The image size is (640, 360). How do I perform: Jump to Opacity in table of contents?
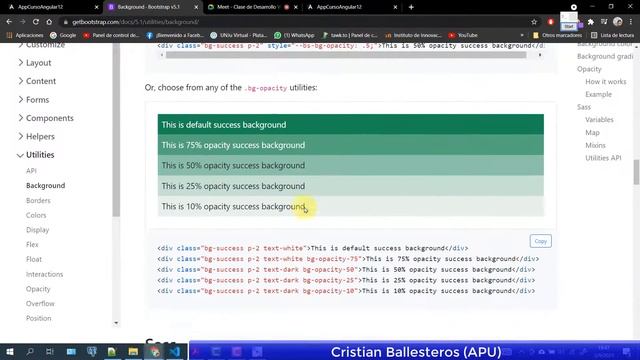pyautogui.click(x=589, y=69)
